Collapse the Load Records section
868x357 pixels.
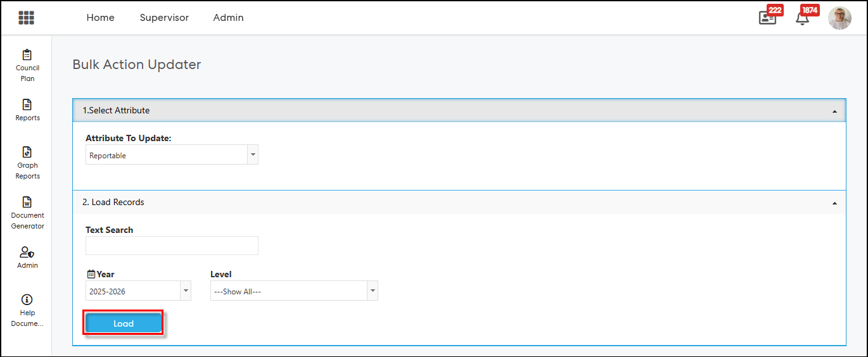coord(834,203)
